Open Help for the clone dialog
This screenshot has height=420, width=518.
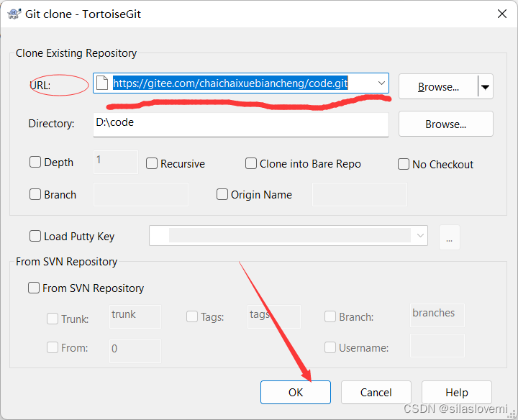tap(457, 392)
